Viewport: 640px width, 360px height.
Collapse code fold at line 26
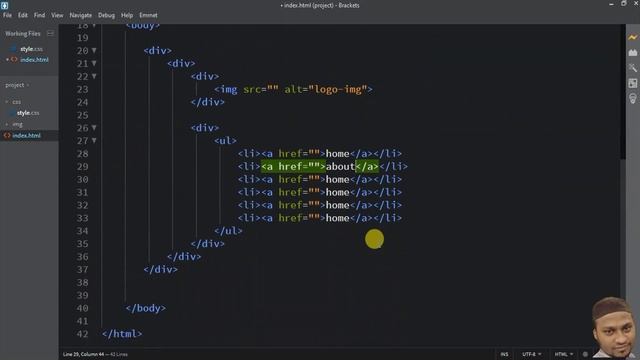94,128
